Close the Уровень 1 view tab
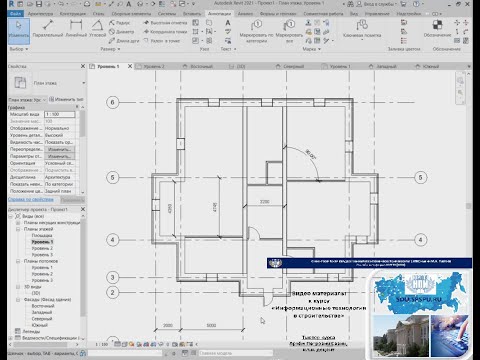 tap(130, 66)
